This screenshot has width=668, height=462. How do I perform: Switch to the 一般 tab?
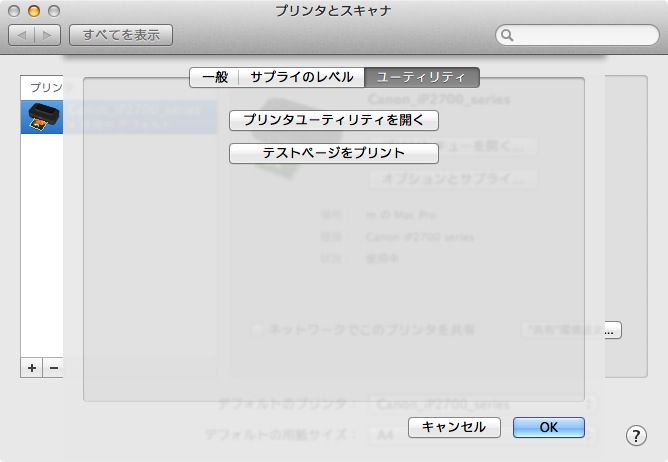coord(214,76)
